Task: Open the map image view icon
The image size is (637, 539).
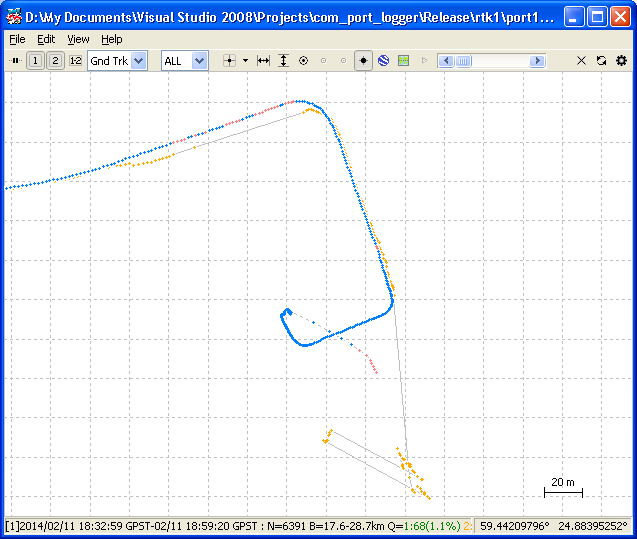Action: (403, 61)
